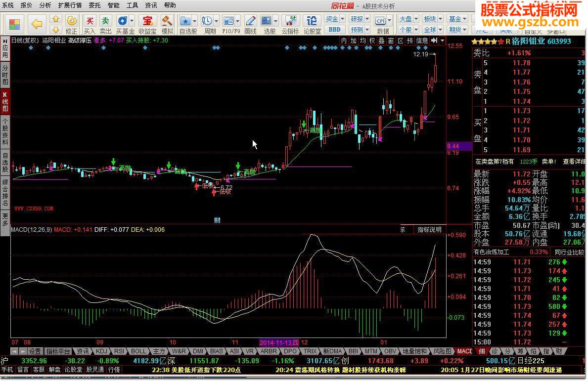The width and height of the screenshot is (588, 381).
Task: Click the 指标说明 button
Action: 429,230
